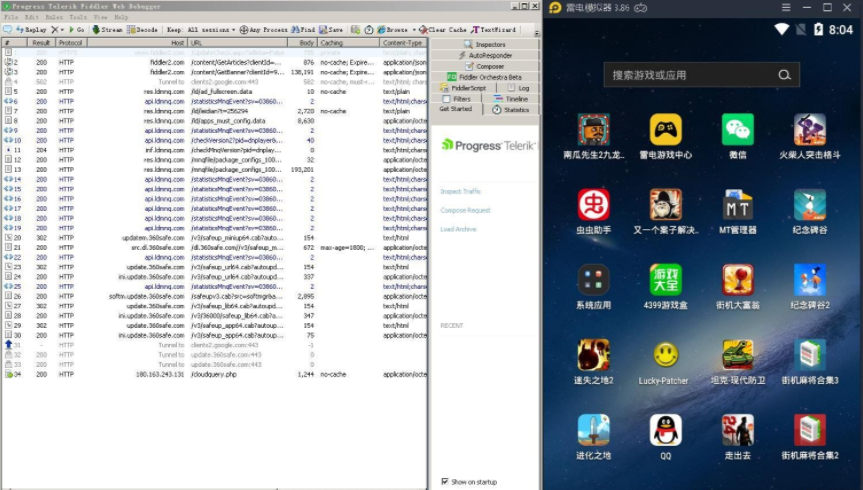The height and width of the screenshot is (490, 863).
Task: Open the Help menu in Fiddler
Action: pyautogui.click(x=121, y=17)
